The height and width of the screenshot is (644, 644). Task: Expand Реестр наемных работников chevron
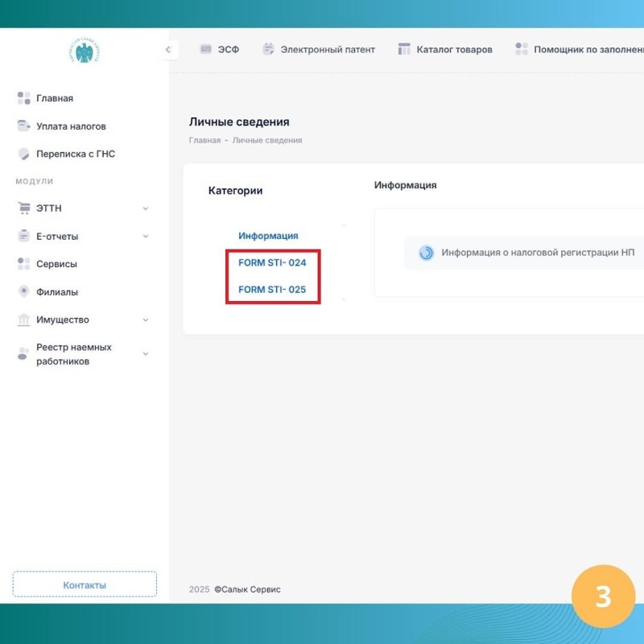click(146, 354)
